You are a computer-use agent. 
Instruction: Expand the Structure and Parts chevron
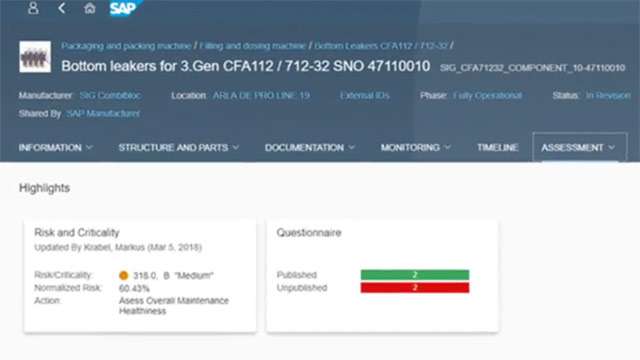[236, 147]
